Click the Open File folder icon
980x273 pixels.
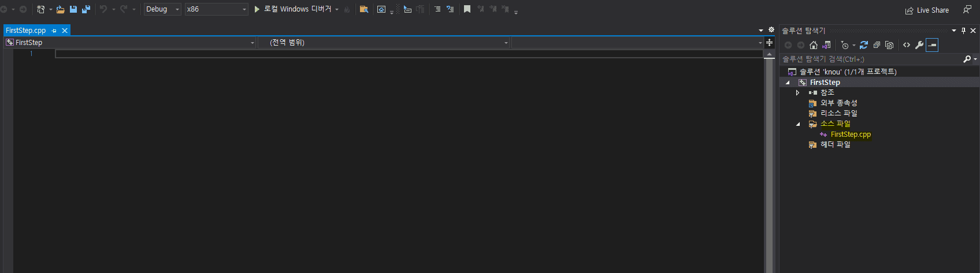[60, 9]
